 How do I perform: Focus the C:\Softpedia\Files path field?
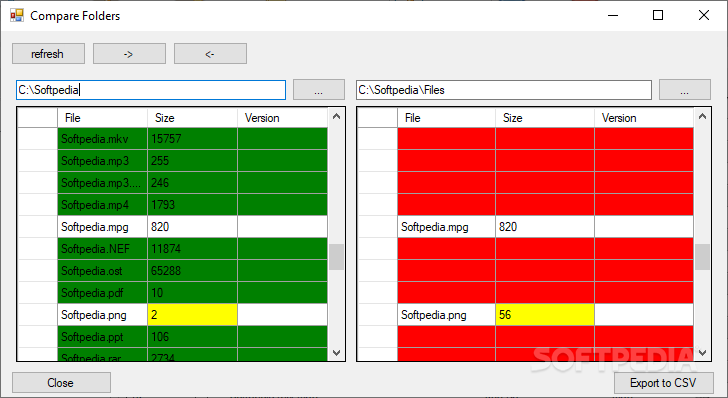(504, 90)
